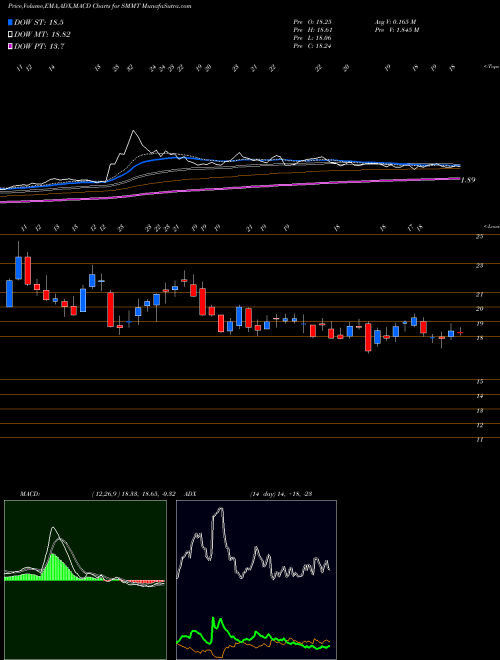Click the 12 price axis label
500x660 pixels.
pyautogui.click(x=479, y=425)
